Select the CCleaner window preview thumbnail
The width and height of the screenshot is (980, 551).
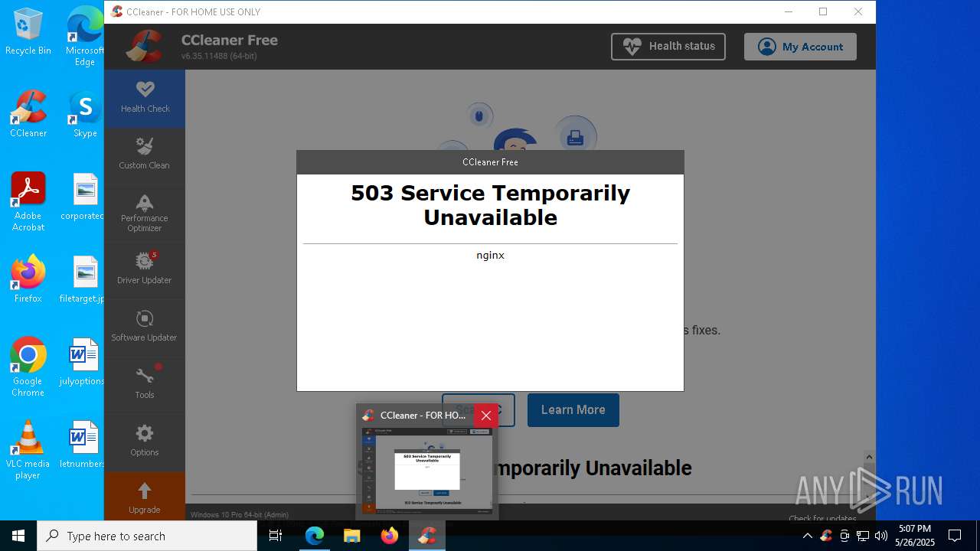(x=427, y=471)
